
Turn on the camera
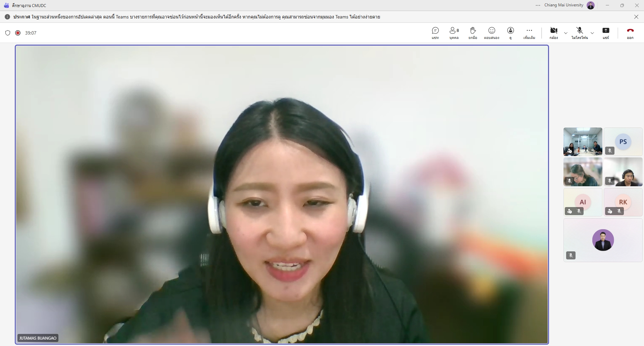coord(554,33)
